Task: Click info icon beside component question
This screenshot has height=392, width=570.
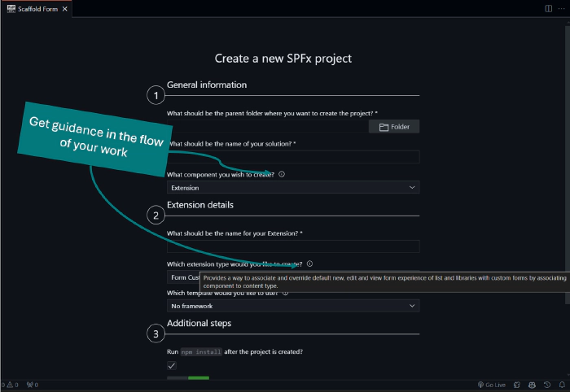Action: [x=282, y=174]
